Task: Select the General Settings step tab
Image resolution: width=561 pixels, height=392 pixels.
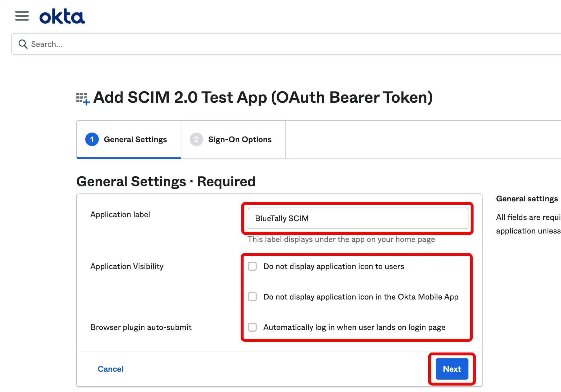Action: (129, 139)
